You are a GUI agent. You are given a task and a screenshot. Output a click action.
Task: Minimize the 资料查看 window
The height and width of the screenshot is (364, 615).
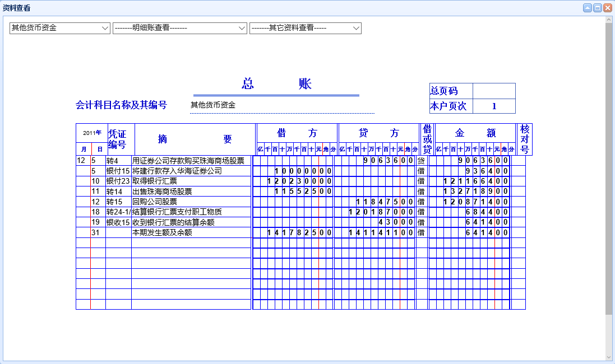coord(587,8)
